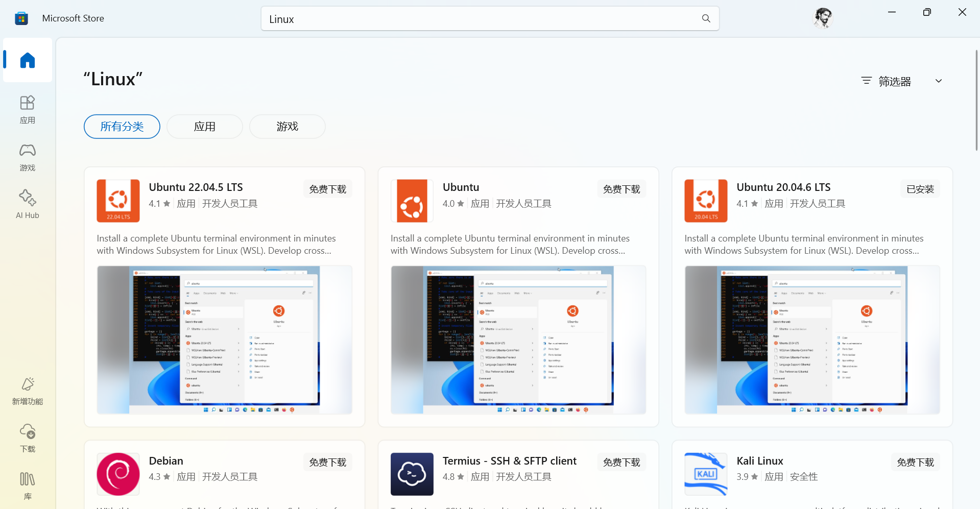Screen dimensions: 980x509
Task: Open AI Hub from the sidebar
Action: tap(28, 205)
